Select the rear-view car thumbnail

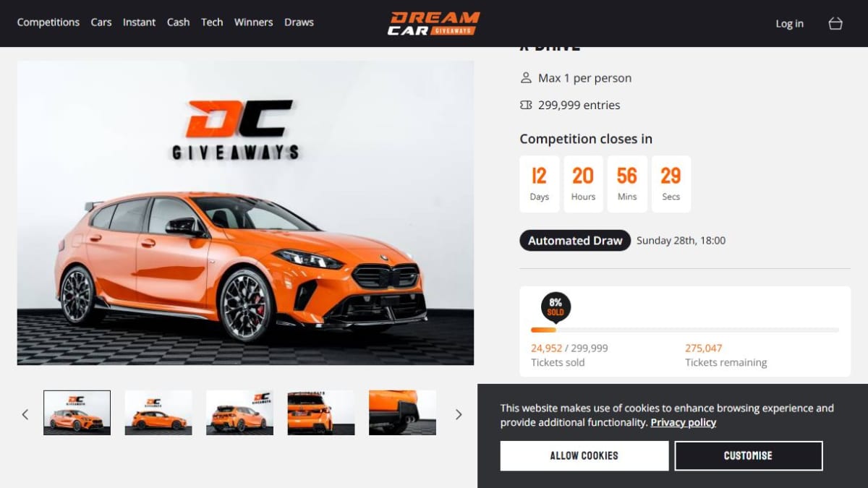point(321,413)
